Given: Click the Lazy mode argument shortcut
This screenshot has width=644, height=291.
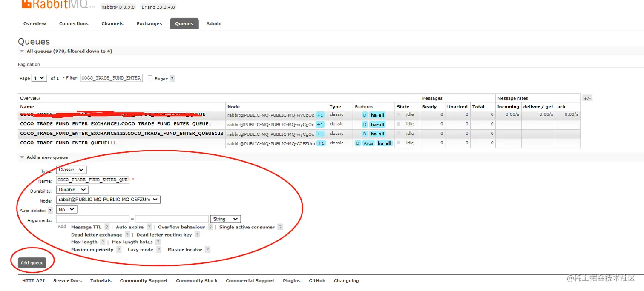Looking at the screenshot, I should [x=141, y=250].
